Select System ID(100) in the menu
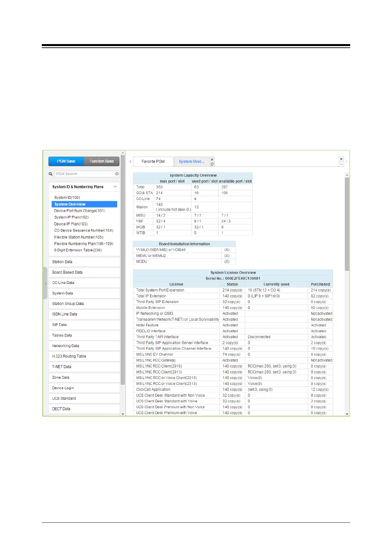 point(67,197)
